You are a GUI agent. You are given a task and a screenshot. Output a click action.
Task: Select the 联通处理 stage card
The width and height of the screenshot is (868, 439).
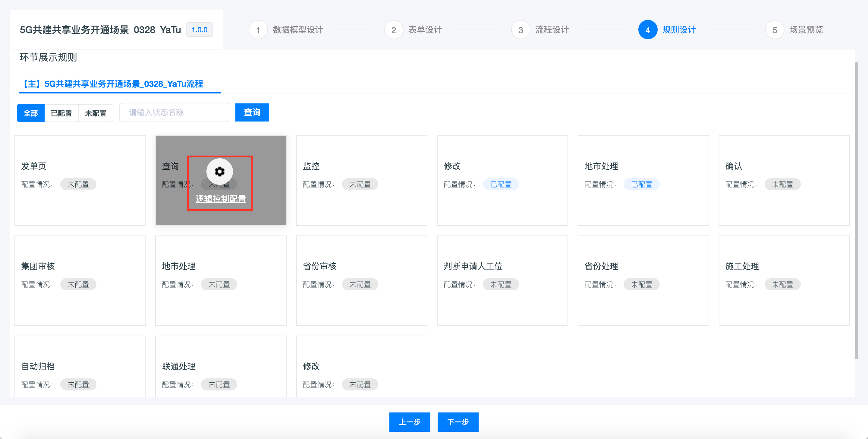(221, 366)
